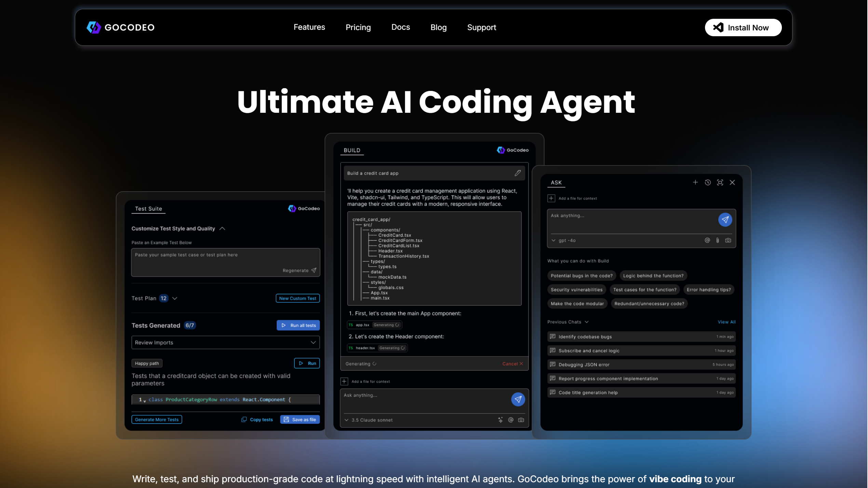
Task: Open the Review Imports dropdown
Action: click(226, 342)
